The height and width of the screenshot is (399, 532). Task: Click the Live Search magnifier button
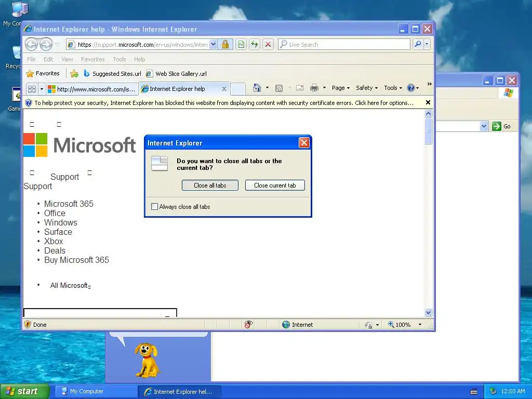pyautogui.click(x=418, y=44)
